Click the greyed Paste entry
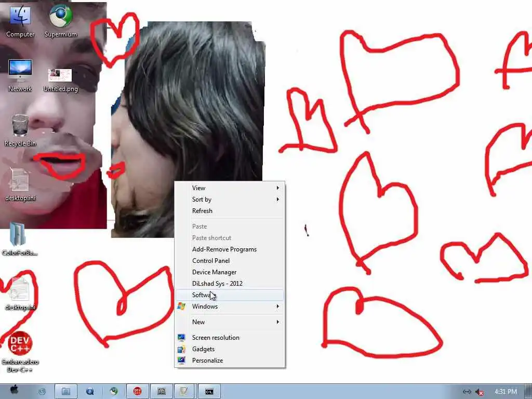 coord(230,227)
